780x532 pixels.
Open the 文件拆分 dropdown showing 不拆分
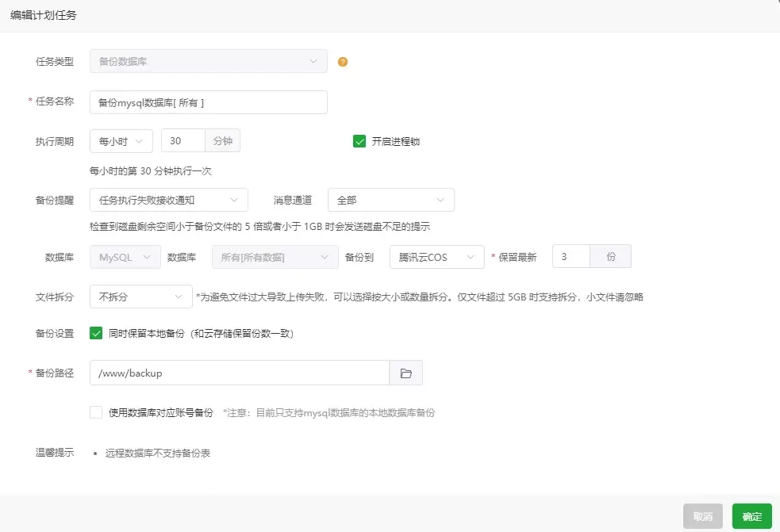[x=140, y=296]
